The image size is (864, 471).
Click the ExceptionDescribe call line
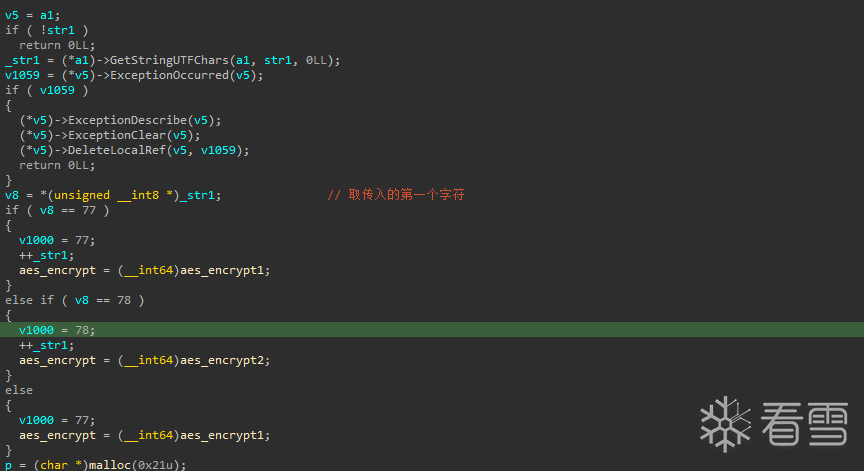pyautogui.click(x=120, y=120)
